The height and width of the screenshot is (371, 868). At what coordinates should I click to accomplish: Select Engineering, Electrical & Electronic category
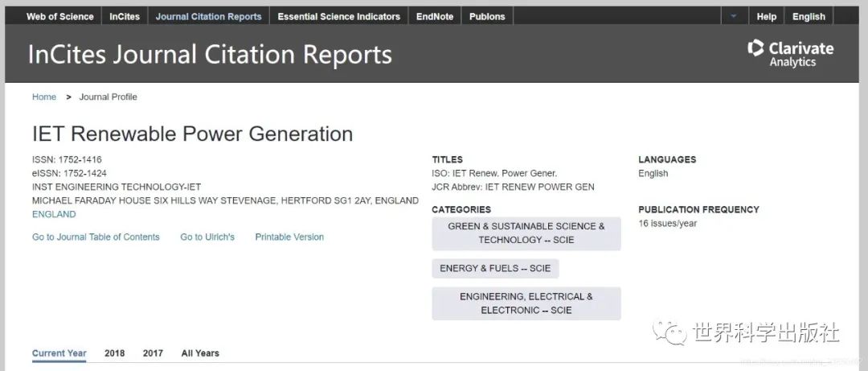[x=526, y=303]
